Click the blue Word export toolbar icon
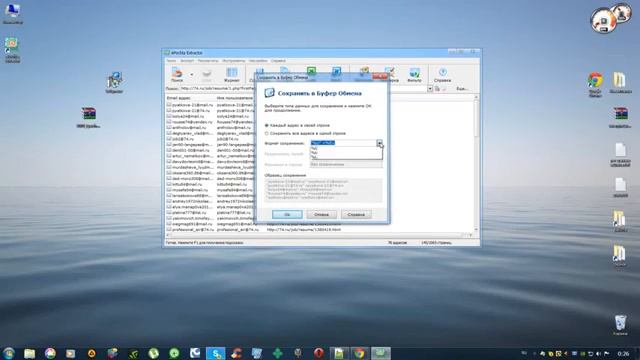This screenshot has width=640, height=360. tap(336, 72)
